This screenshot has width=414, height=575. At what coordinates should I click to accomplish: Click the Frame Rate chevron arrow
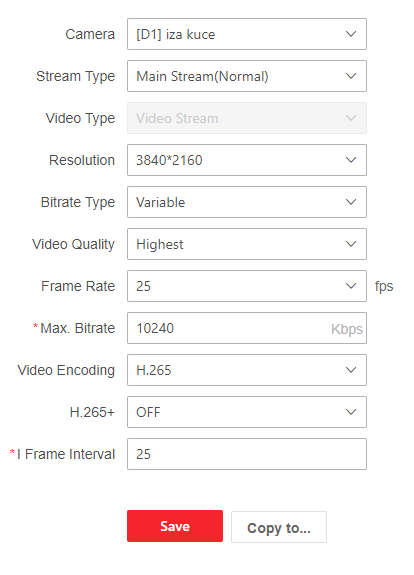point(351,286)
